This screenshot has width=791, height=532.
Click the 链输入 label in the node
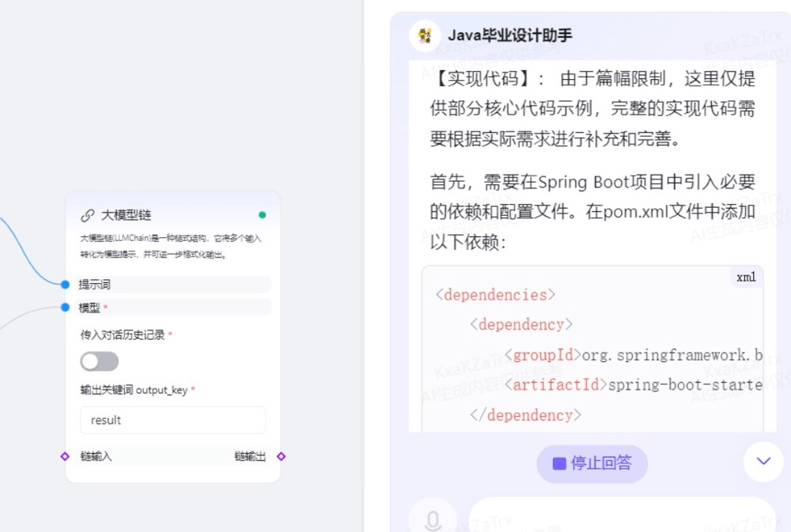coord(96,456)
